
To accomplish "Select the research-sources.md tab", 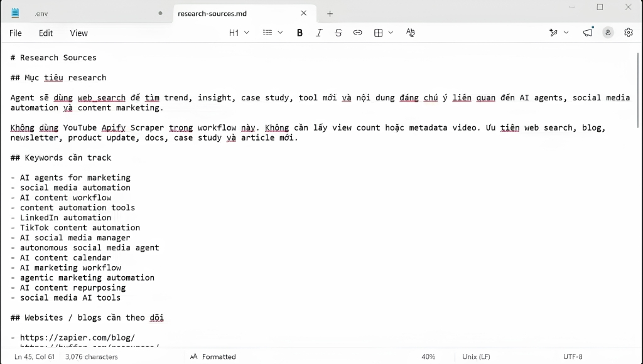I will click(212, 14).
